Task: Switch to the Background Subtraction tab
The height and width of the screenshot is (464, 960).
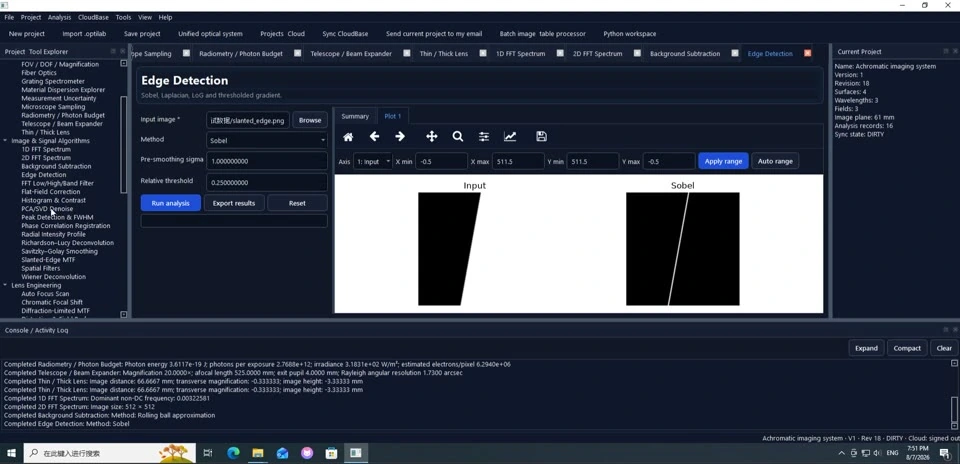Action: pos(684,53)
